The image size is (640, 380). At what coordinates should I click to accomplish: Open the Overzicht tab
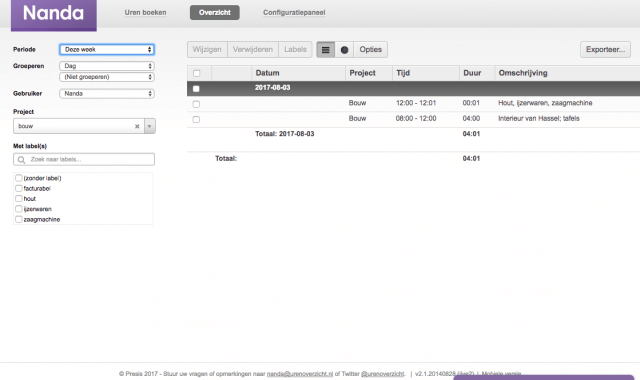click(x=215, y=13)
